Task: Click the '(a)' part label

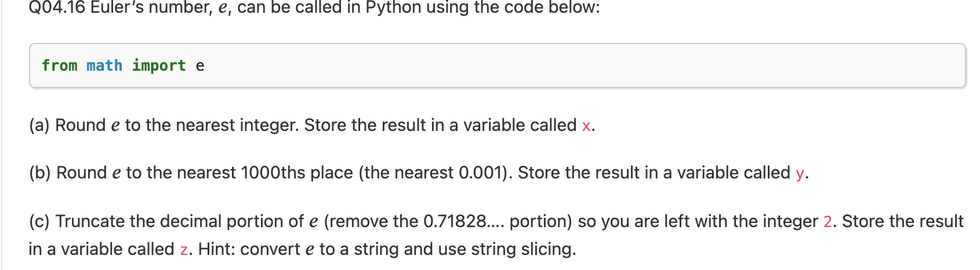Action: pos(39,125)
